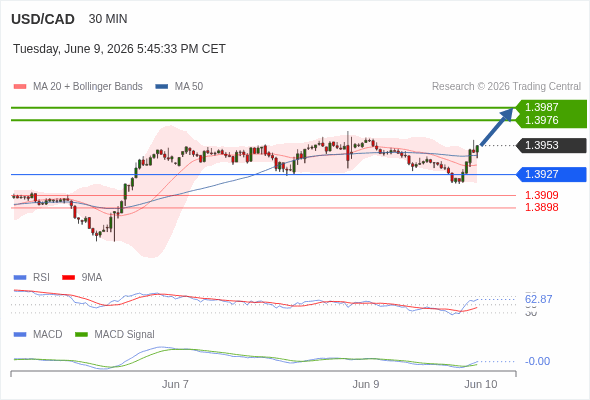Click the MACD legend label
590x400 pixels.
tap(48, 335)
